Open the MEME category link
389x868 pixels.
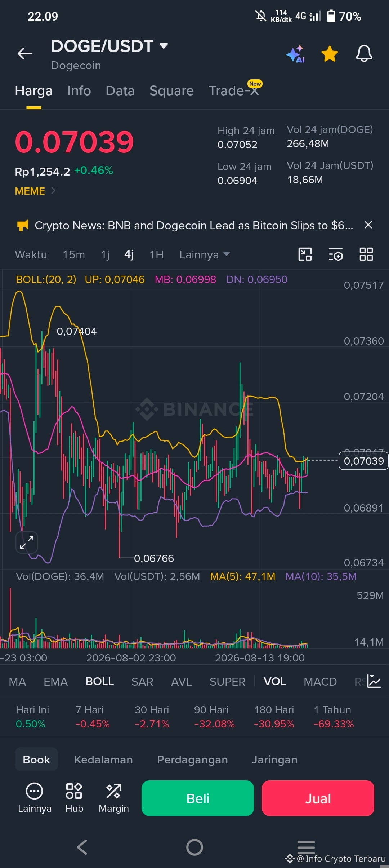(x=35, y=191)
